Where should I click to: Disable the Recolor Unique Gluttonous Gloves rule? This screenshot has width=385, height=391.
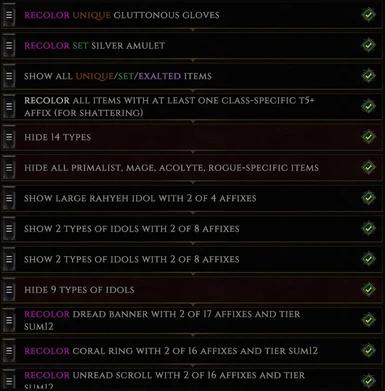[x=368, y=15]
